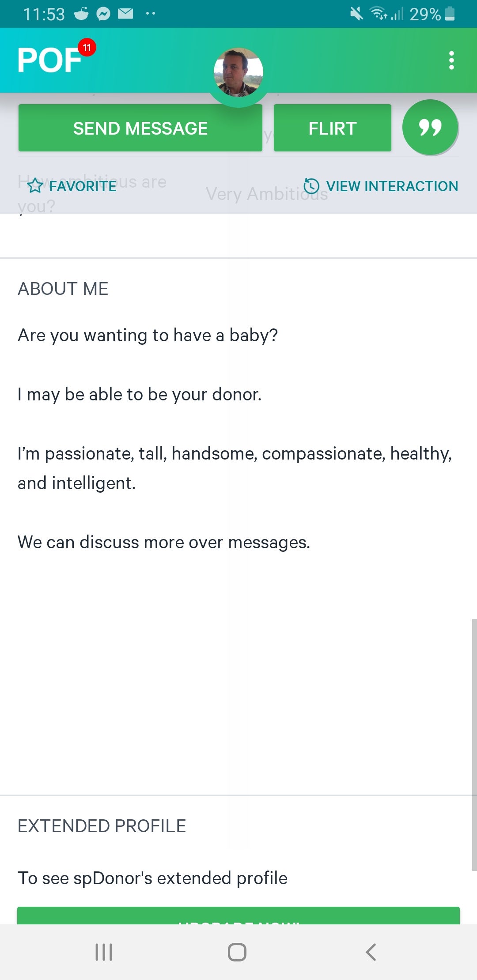Tap the Android back arrow
The width and height of the screenshot is (477, 980).
371,952
